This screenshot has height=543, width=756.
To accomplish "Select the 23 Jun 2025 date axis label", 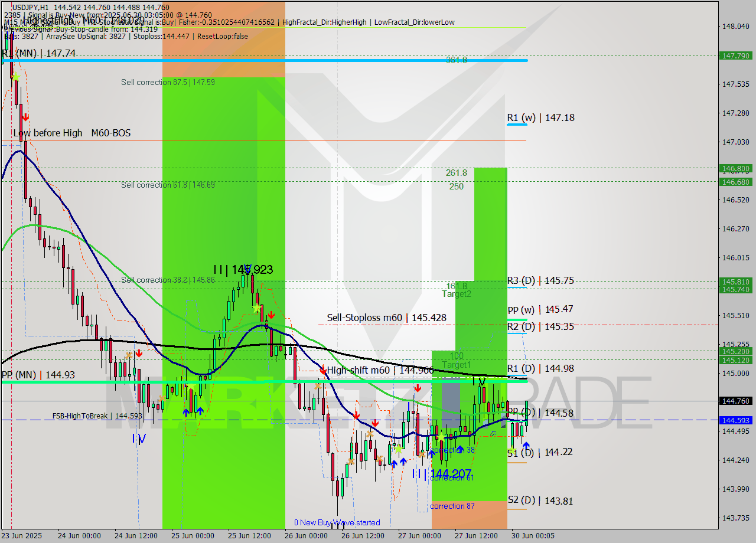I will point(21,537).
